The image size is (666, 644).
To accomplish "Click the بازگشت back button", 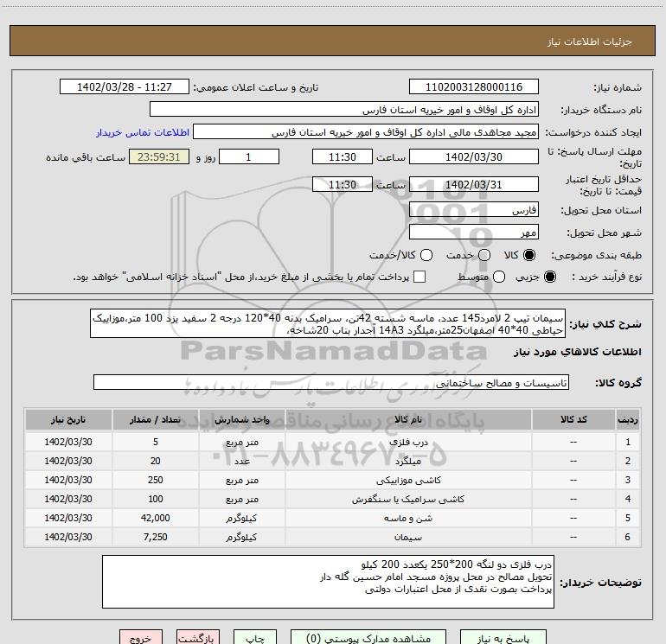I will (x=198, y=637).
